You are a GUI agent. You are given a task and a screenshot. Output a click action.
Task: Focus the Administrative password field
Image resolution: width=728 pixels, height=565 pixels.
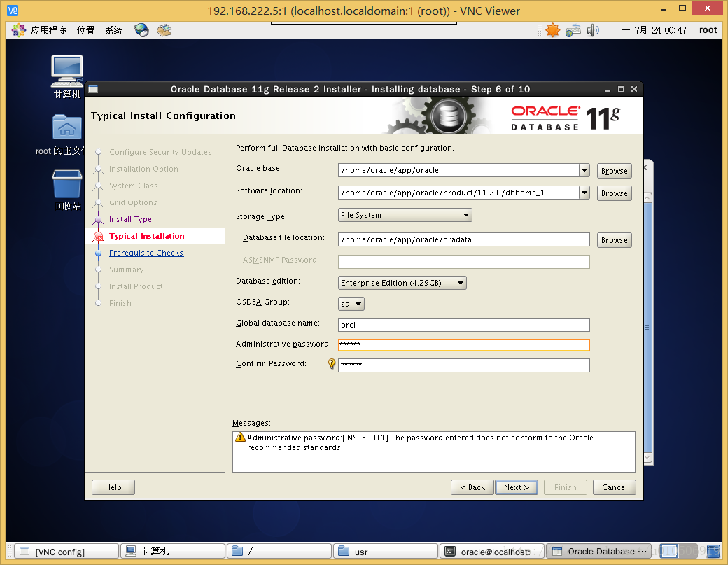[x=464, y=345]
